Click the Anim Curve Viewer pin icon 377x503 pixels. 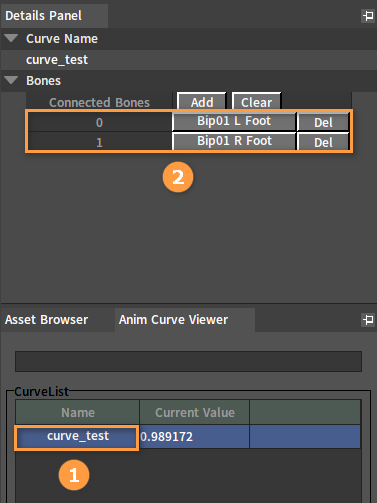tap(368, 320)
